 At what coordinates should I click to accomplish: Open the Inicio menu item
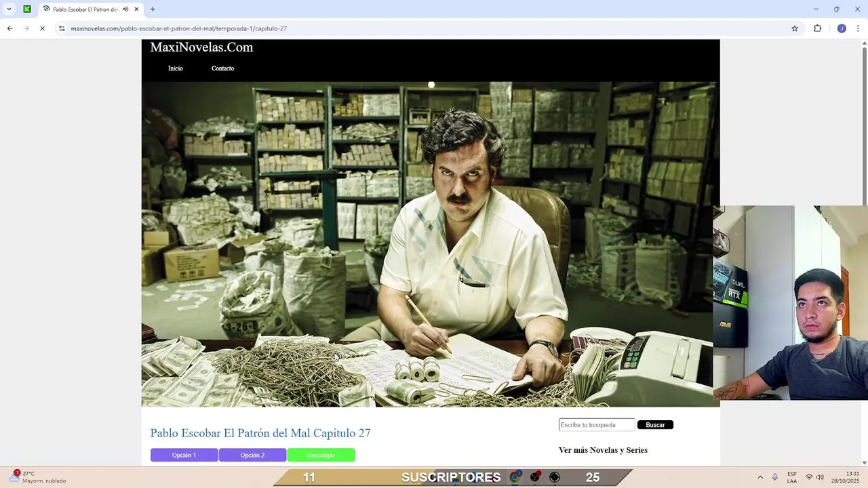click(176, 68)
